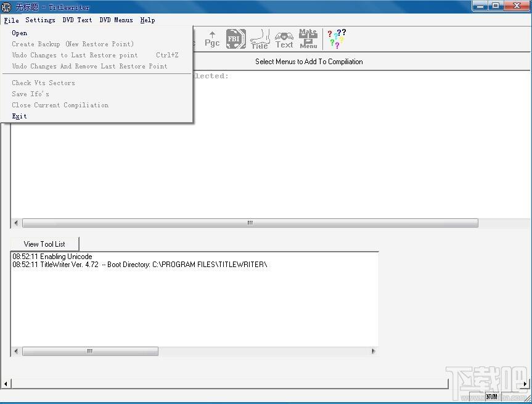The image size is (532, 404).
Task: Select Undo Changes And Remove Last Restore Point
Action: point(97,66)
